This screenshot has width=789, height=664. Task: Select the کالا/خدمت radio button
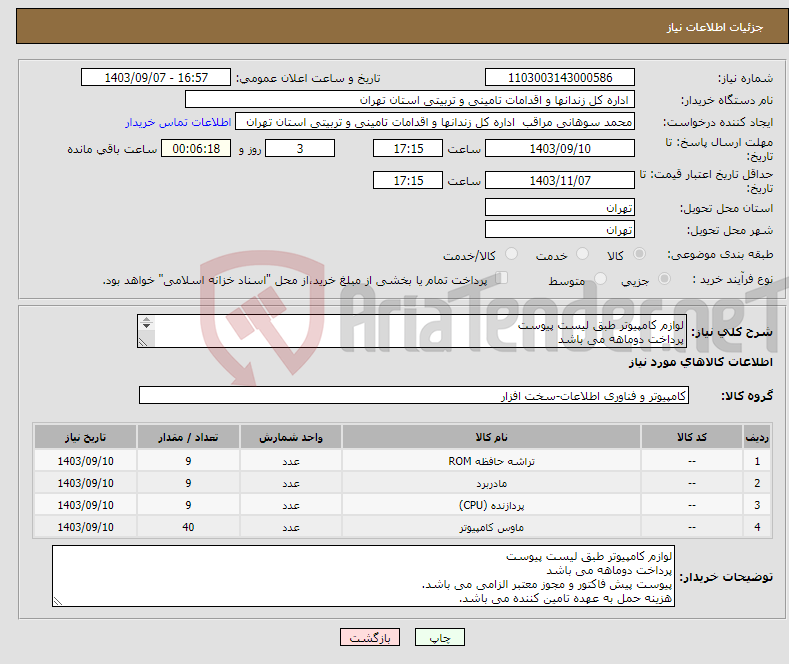pyautogui.click(x=511, y=254)
